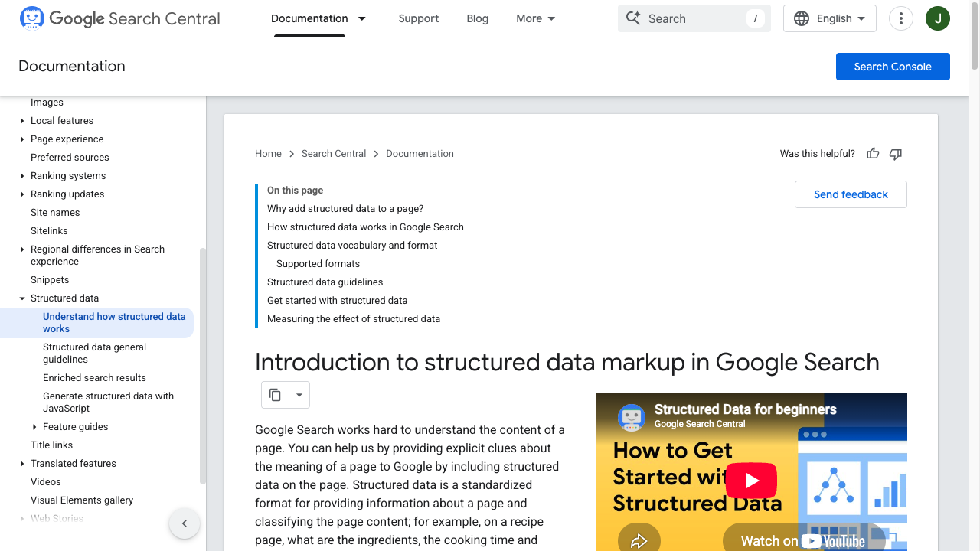Collapse the left navigation panel chevron

pyautogui.click(x=185, y=523)
